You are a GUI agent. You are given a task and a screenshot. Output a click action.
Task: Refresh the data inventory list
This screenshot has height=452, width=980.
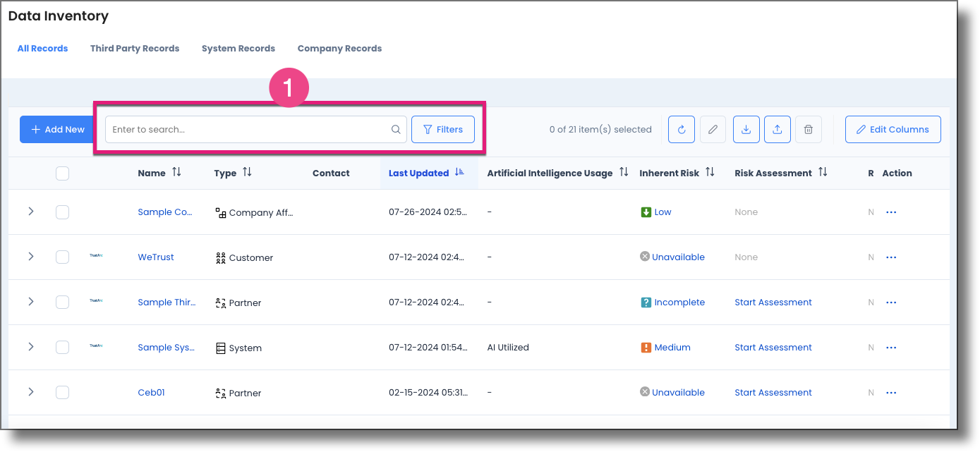pos(681,129)
